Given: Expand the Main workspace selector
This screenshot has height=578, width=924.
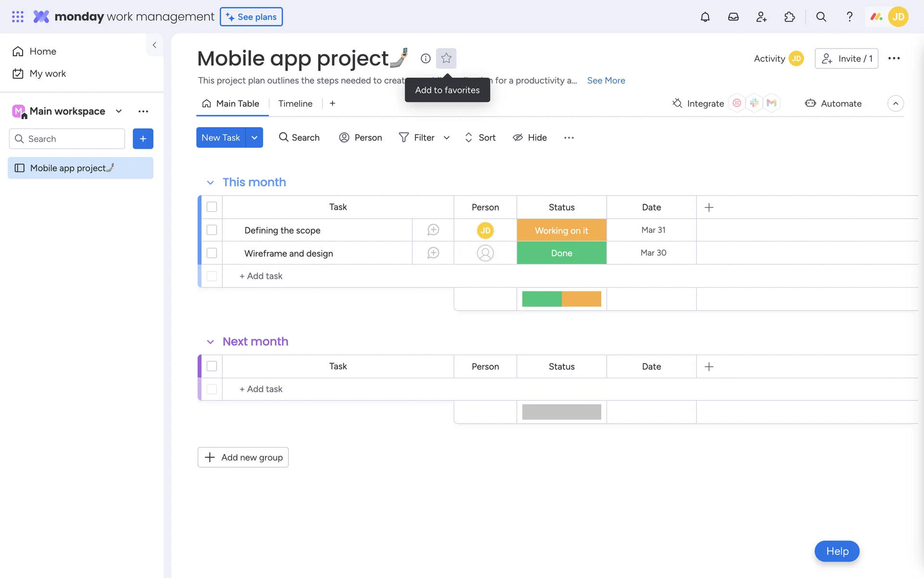Looking at the screenshot, I should coord(118,111).
